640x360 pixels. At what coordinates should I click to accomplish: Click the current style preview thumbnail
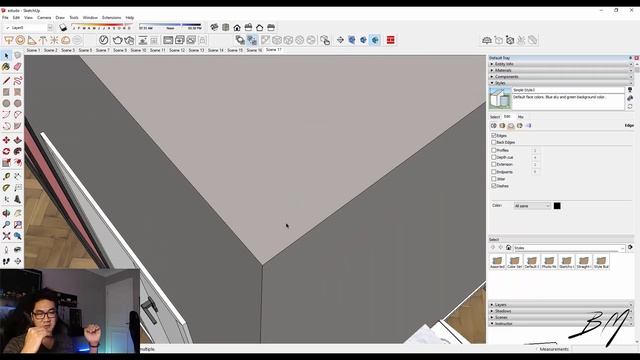[x=500, y=98]
